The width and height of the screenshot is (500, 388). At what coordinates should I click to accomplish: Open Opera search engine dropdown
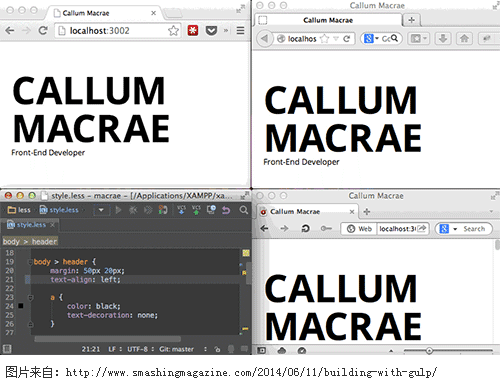tap(448, 229)
